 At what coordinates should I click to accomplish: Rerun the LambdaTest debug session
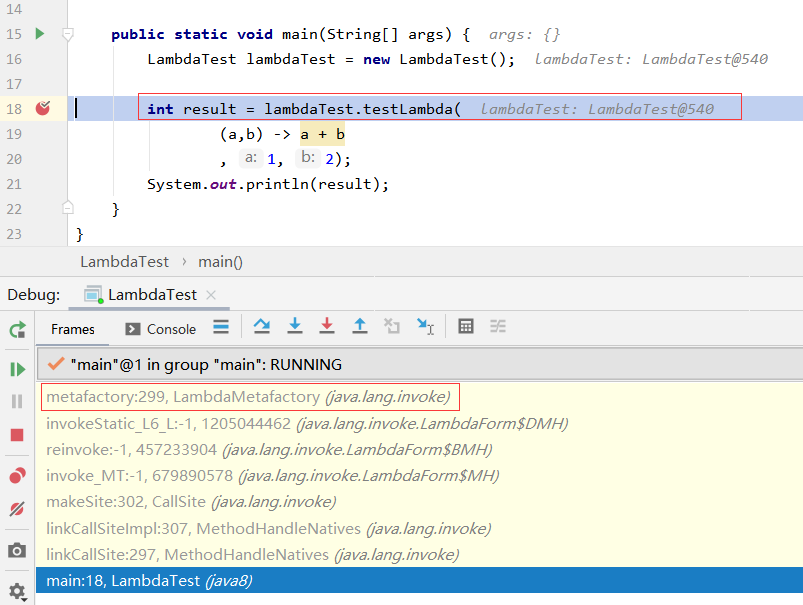16,330
